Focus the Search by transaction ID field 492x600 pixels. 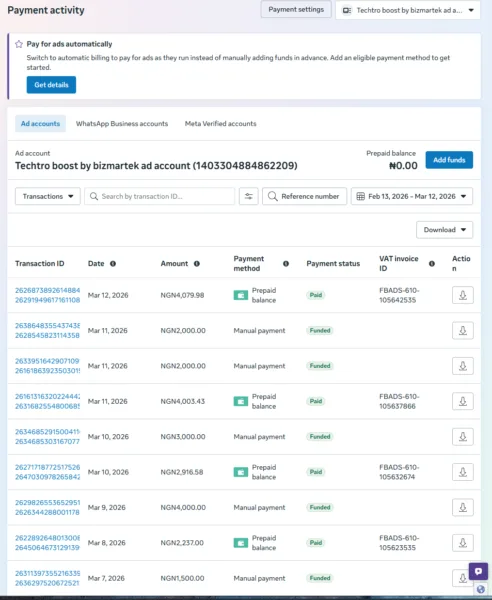click(x=160, y=196)
